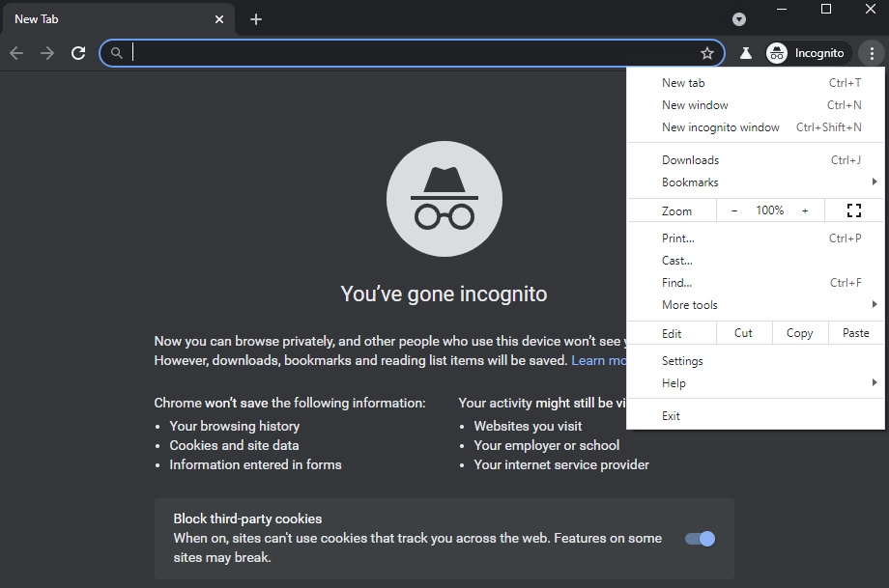The image size is (889, 588).
Task: Select New incognito window menu item
Action: pyautogui.click(x=721, y=127)
